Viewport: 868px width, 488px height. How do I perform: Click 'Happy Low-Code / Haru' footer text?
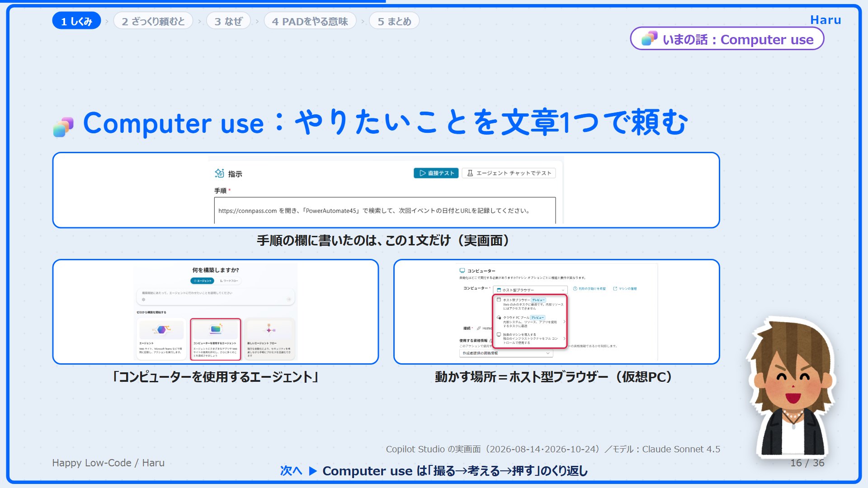click(108, 463)
